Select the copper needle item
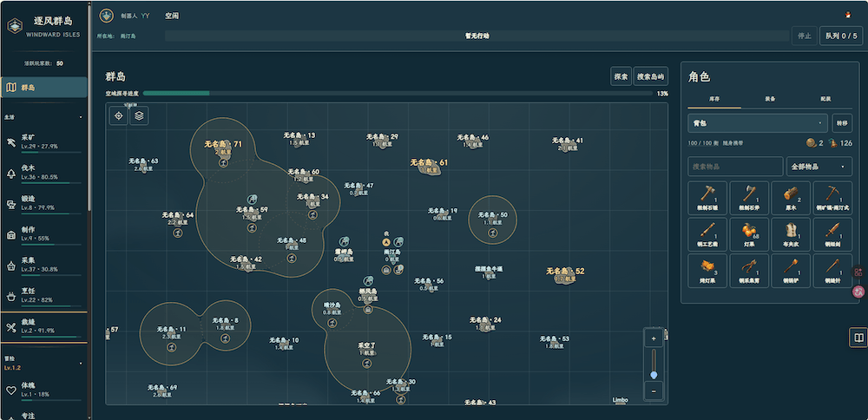 tap(832, 271)
